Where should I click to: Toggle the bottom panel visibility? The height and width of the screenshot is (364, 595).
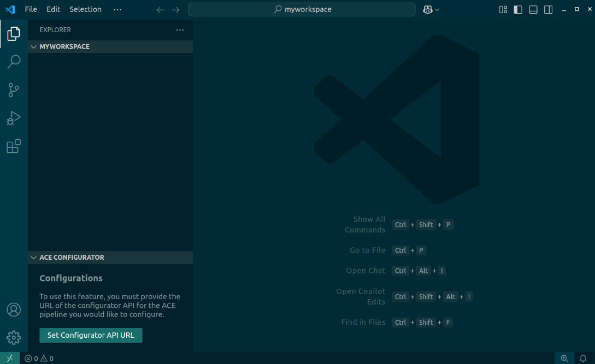pos(533,10)
